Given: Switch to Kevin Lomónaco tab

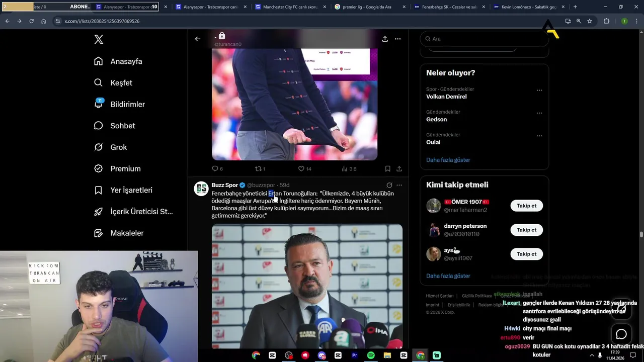Looking at the screenshot, I should (528, 7).
